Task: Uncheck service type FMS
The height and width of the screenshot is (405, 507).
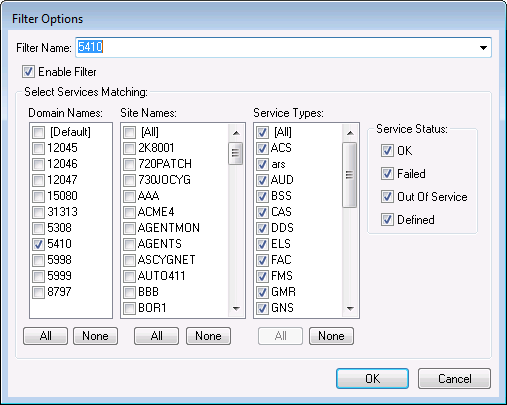Action: pyautogui.click(x=262, y=276)
